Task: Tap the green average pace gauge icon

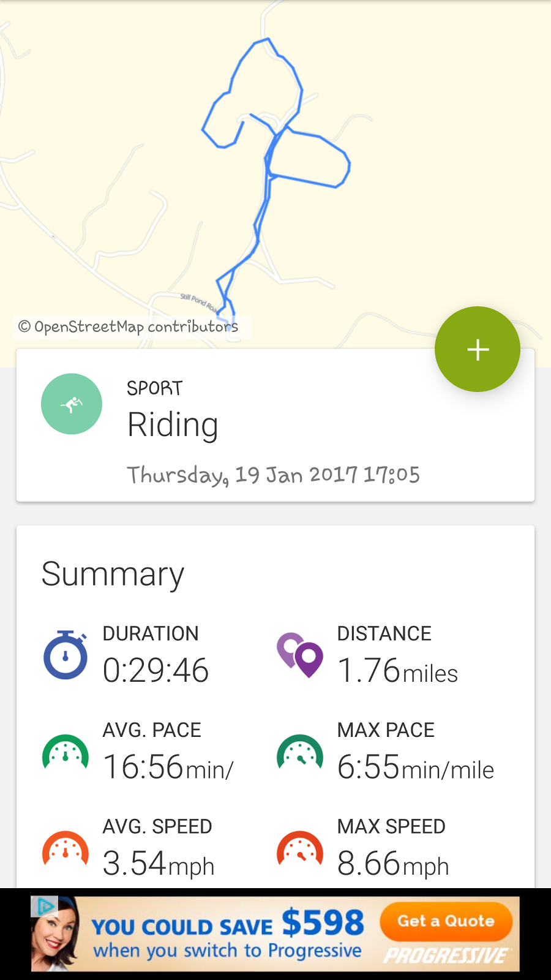Action: click(x=66, y=752)
